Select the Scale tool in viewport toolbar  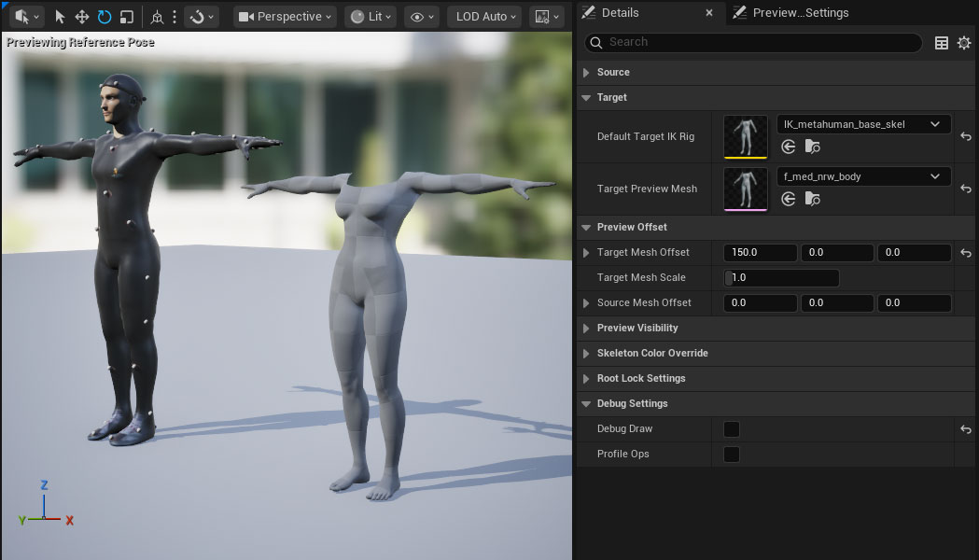127,17
